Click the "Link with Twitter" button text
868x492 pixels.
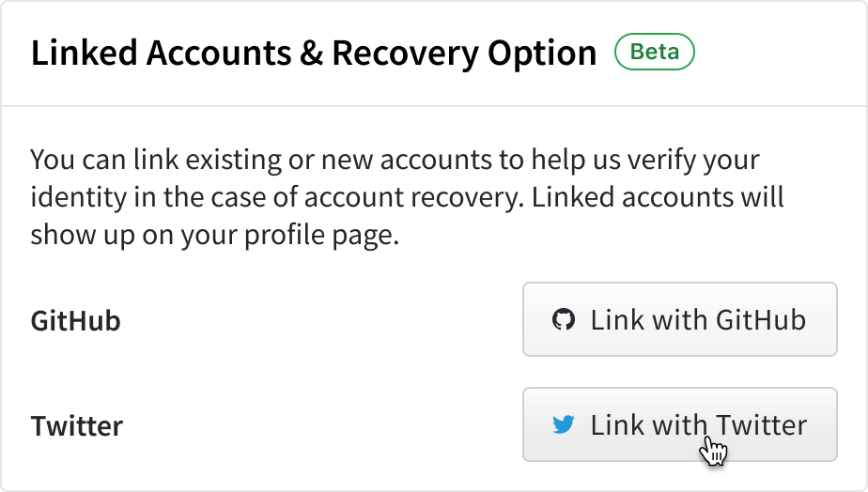coord(698,425)
